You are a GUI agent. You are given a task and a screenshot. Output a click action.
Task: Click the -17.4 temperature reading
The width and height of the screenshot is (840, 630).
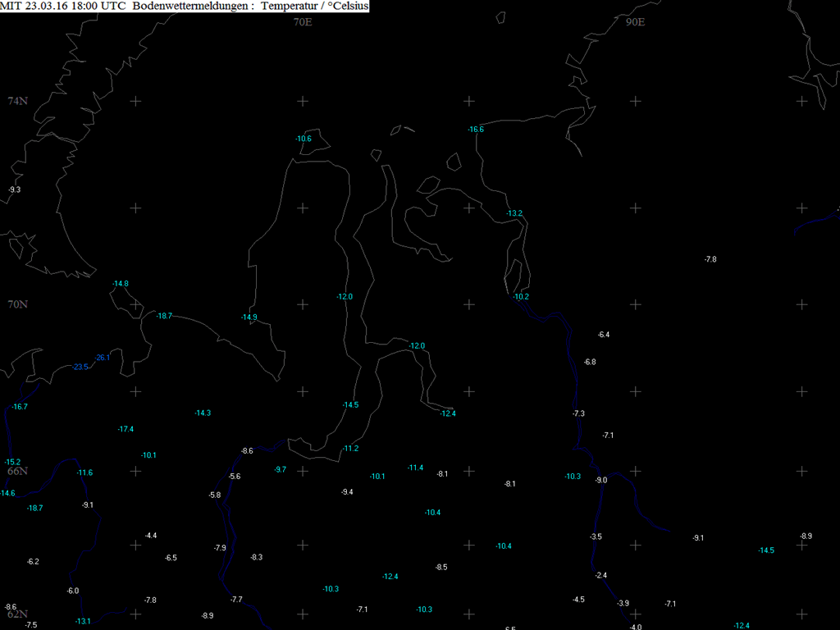tap(126, 429)
